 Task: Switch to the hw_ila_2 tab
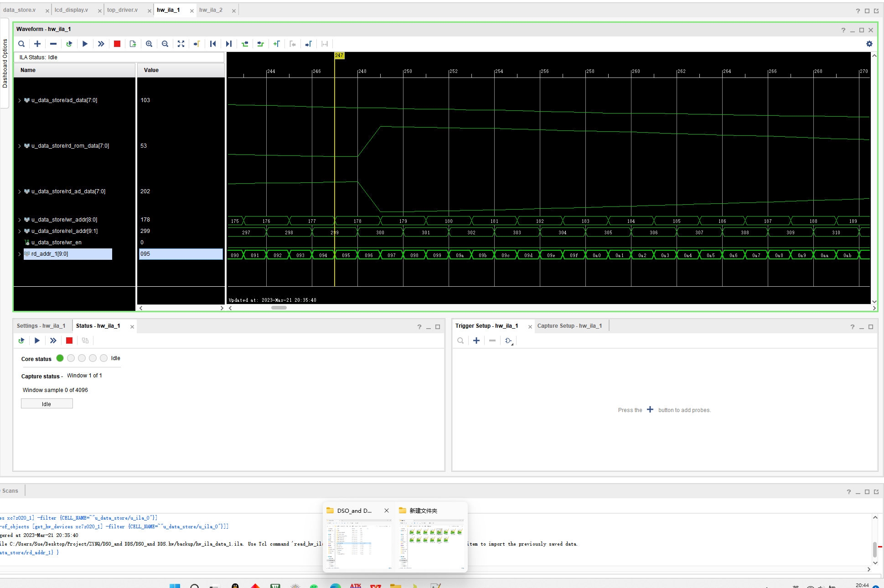tap(211, 10)
